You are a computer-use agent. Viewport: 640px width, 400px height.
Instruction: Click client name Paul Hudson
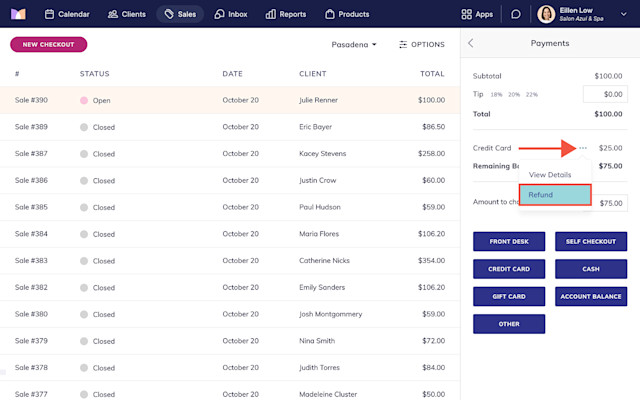coord(320,207)
